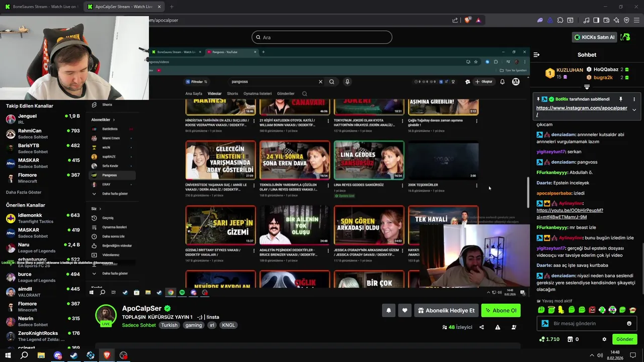
Task: Expand Daha Fazla Göster followed channels
Action: (24, 192)
